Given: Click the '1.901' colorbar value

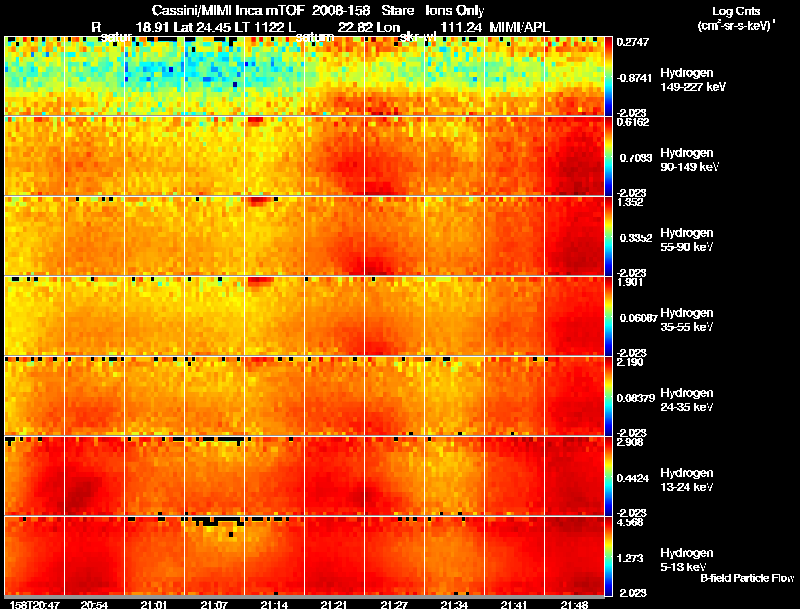Looking at the screenshot, I should point(630,282).
